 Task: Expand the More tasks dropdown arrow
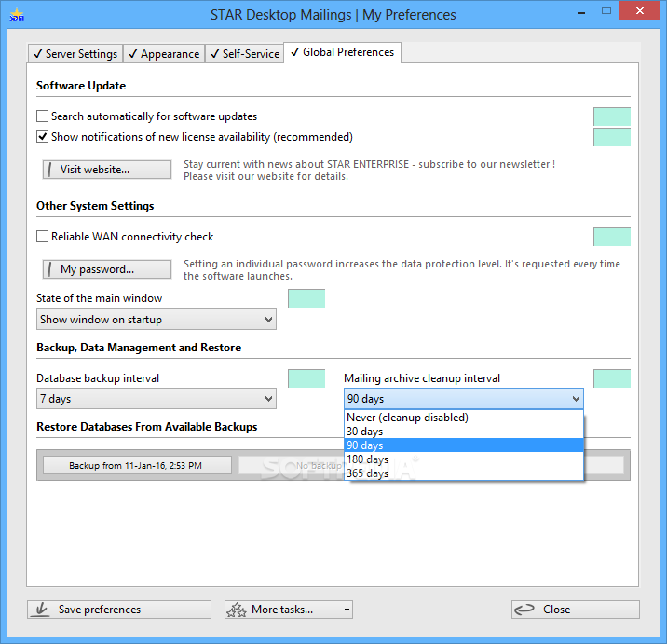[x=347, y=610]
